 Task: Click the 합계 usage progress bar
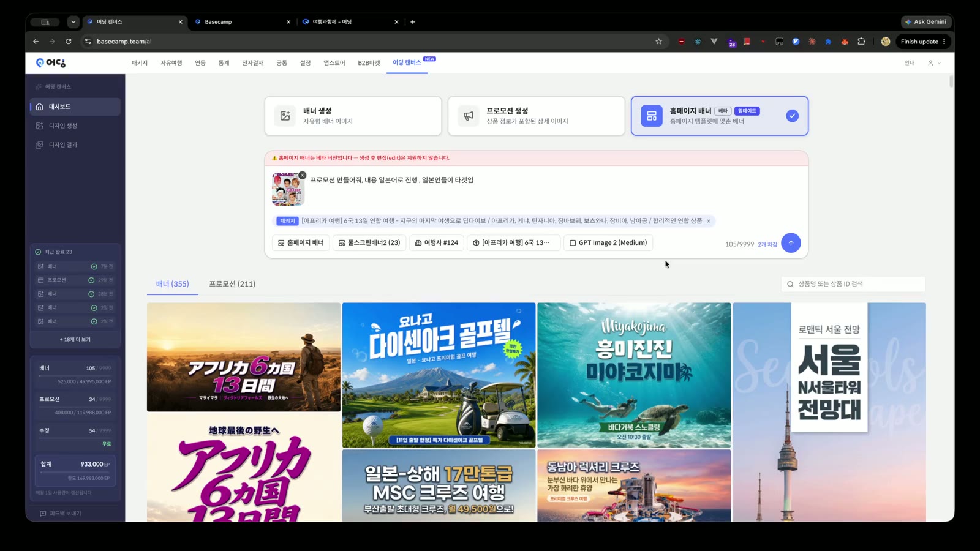(x=75, y=472)
